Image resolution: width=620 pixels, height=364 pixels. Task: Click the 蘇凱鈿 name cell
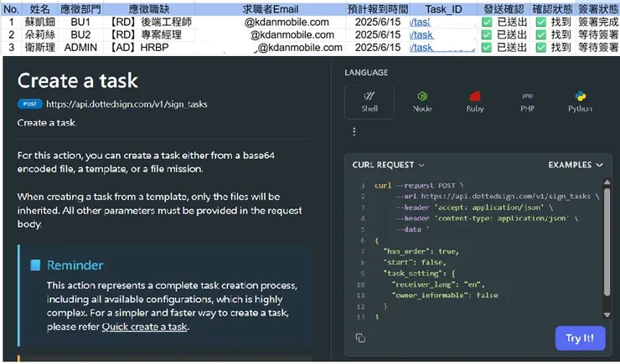tap(40, 22)
